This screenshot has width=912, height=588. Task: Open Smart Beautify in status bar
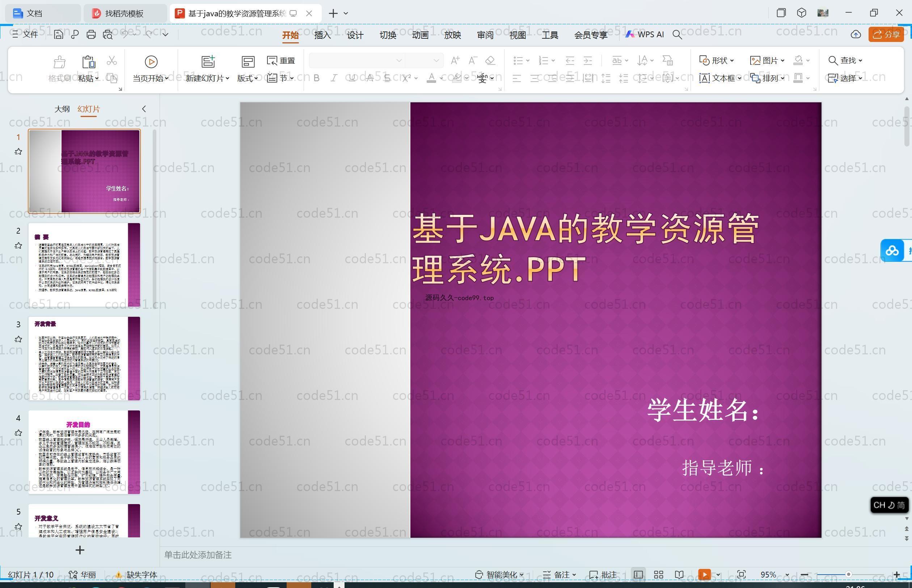(x=499, y=575)
